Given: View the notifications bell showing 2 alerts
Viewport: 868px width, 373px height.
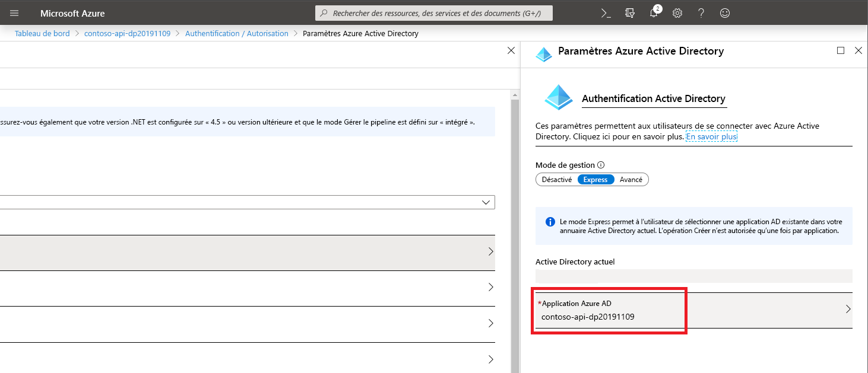Looking at the screenshot, I should (653, 12).
